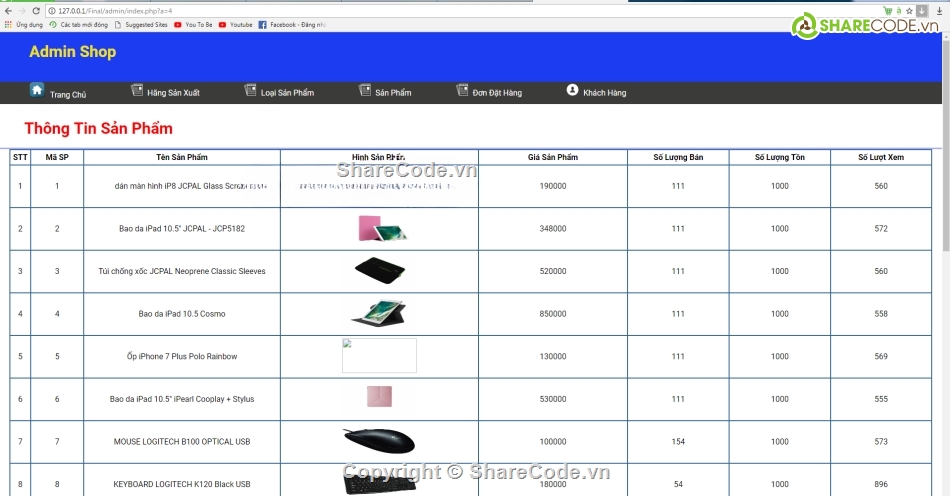Click the Trang Chủ home icon
The height and width of the screenshot is (496, 950).
tap(37, 90)
